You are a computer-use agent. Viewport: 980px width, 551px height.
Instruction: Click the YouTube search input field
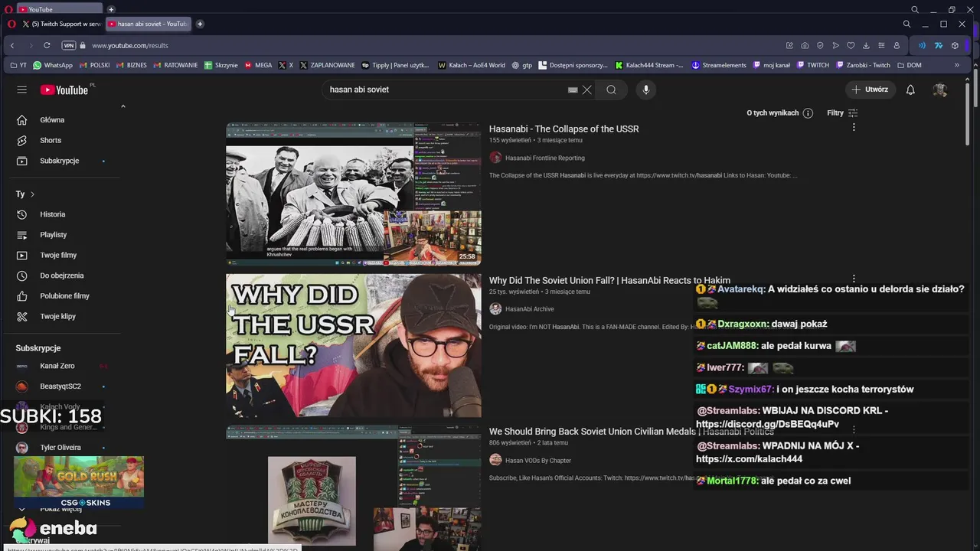[x=444, y=90]
